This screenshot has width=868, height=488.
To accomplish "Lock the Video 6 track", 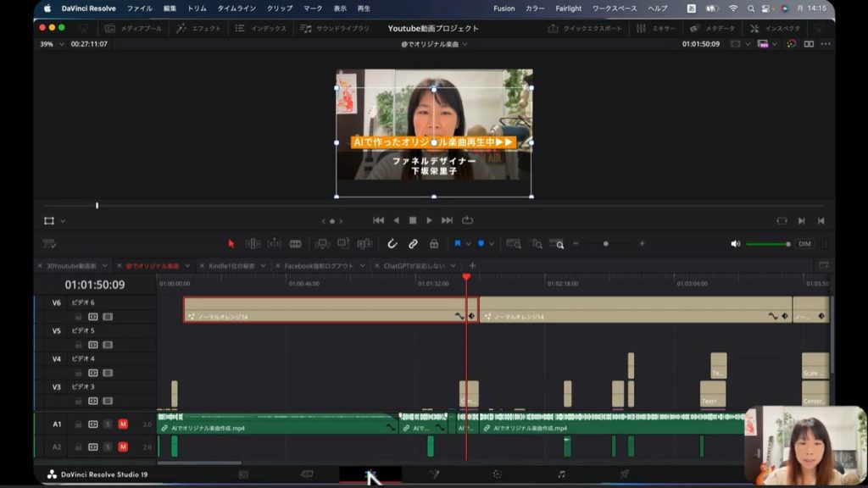I will pyautogui.click(x=79, y=317).
